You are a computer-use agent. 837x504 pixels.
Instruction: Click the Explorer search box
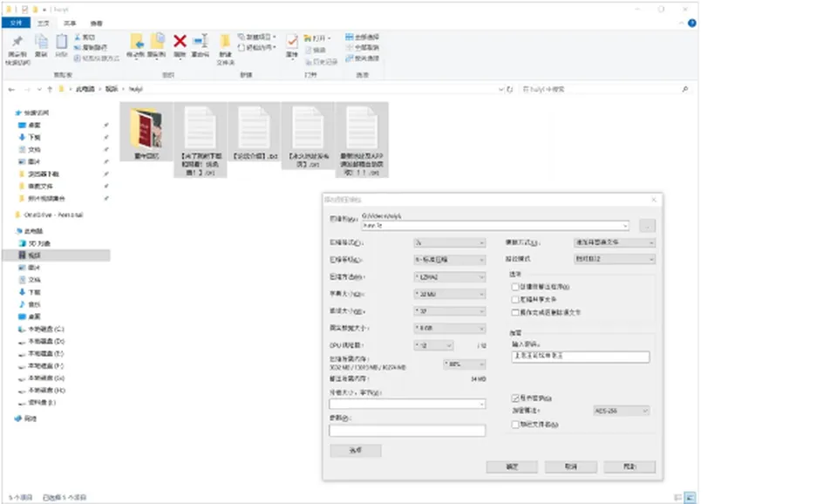pos(605,89)
